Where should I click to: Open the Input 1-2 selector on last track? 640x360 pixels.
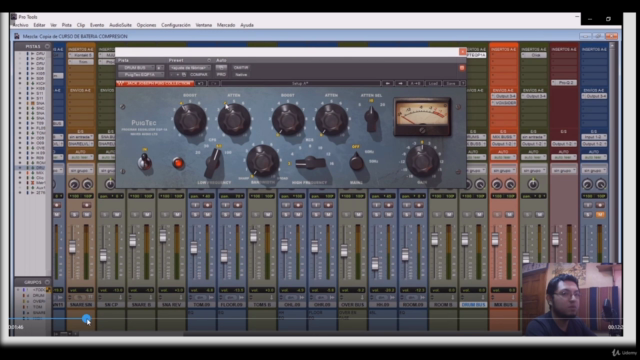click(594, 137)
